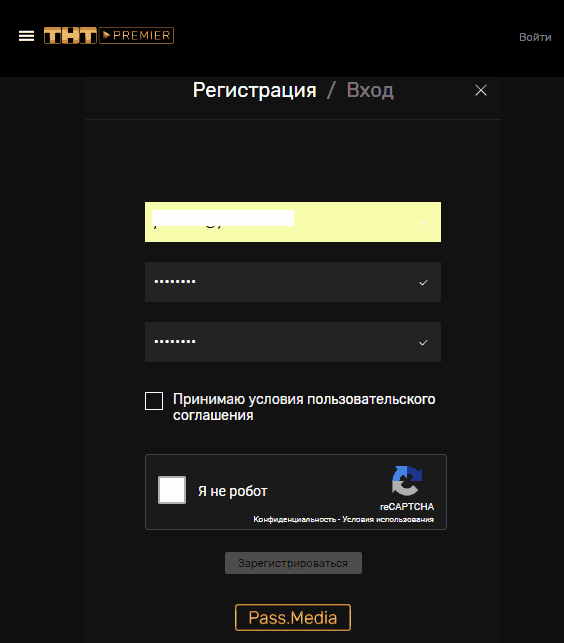Click the validation checkmark in first password field

[x=423, y=283]
